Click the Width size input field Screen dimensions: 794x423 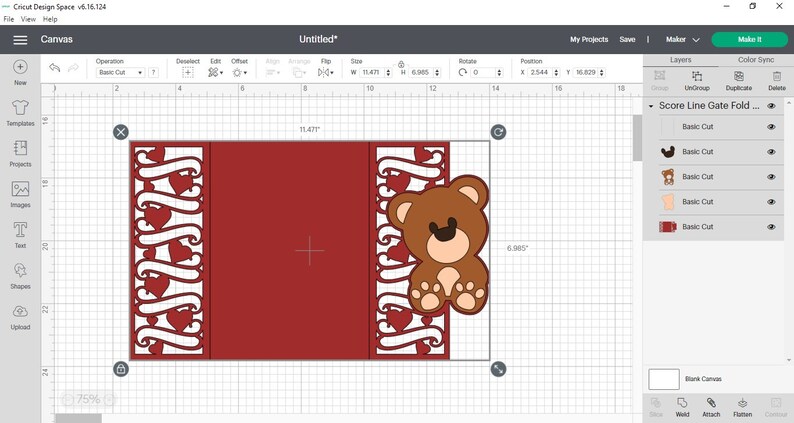pyautogui.click(x=372, y=72)
